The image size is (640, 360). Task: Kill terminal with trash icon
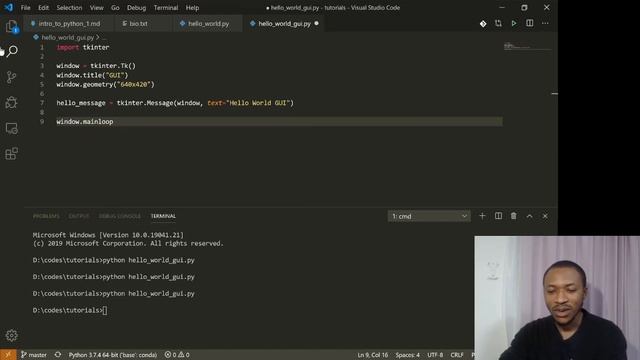513,216
